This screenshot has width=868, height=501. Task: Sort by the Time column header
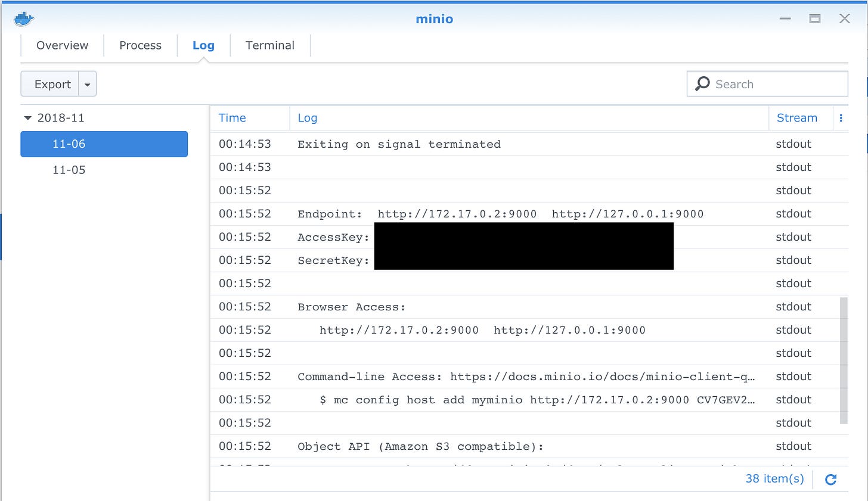point(250,118)
